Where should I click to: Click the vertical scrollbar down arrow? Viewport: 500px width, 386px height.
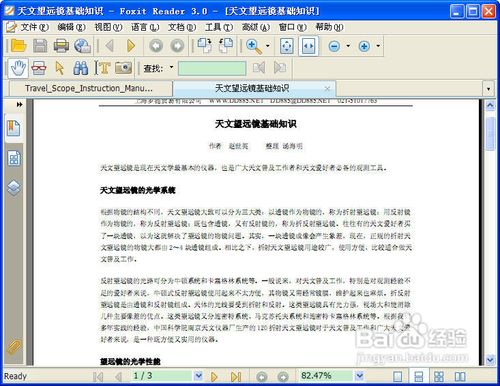coord(490,360)
